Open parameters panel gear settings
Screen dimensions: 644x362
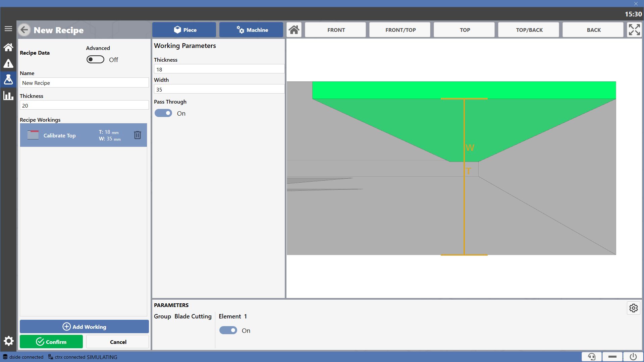pos(634,308)
